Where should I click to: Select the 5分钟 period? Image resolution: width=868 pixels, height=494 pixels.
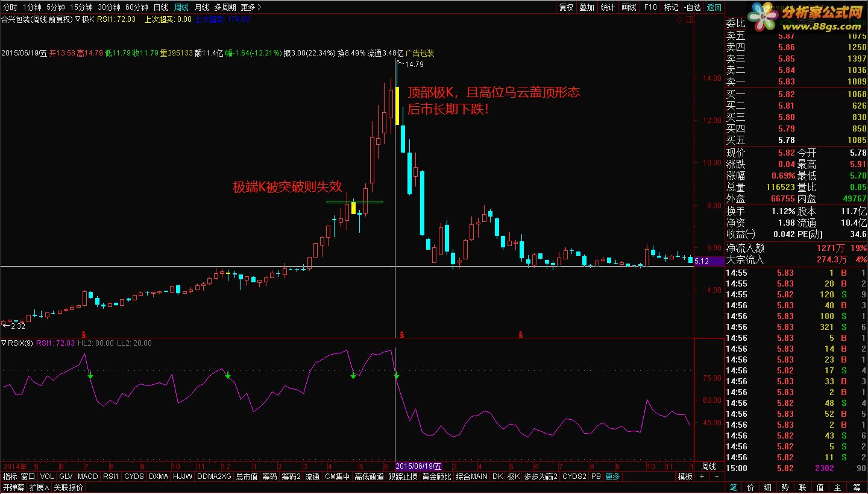(55, 7)
